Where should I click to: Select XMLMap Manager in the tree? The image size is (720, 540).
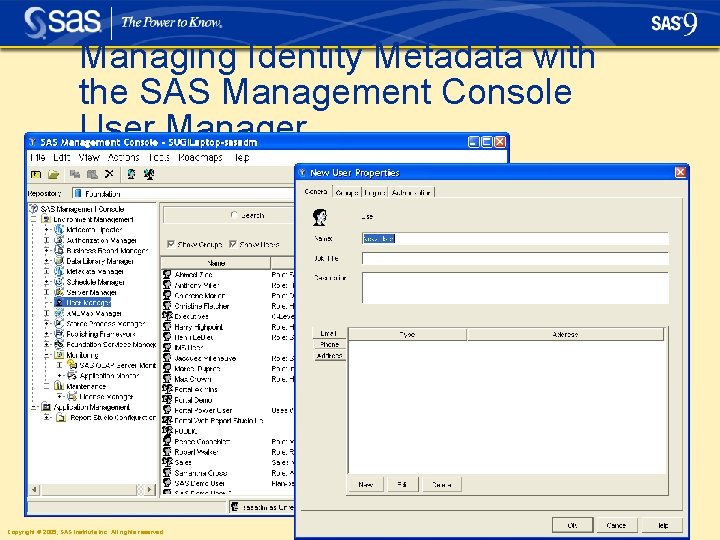pos(94,313)
